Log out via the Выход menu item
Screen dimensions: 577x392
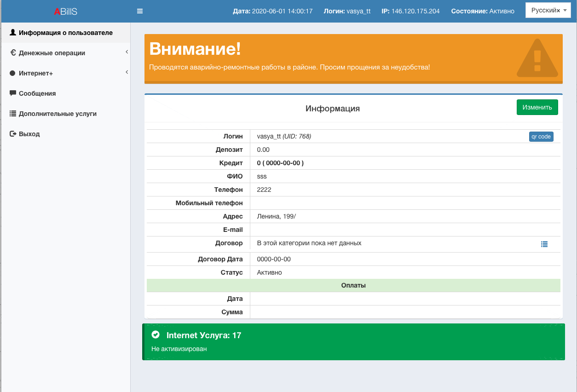pyautogui.click(x=29, y=134)
